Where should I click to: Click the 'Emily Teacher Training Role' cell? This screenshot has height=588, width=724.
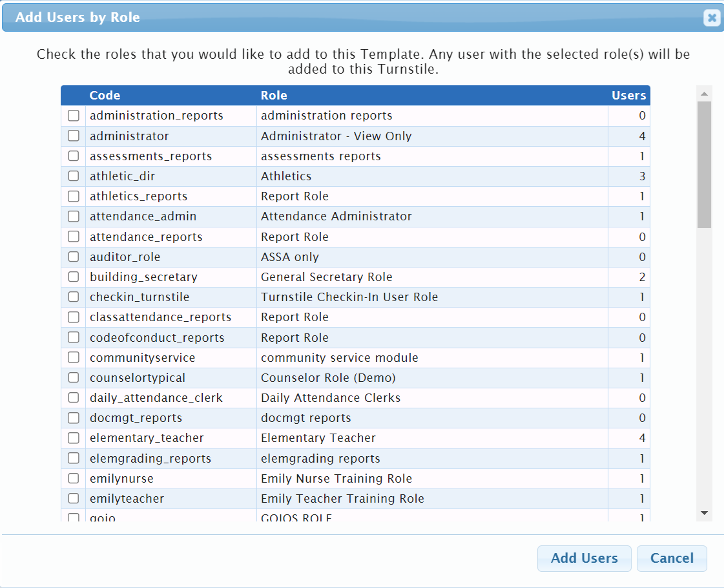click(432, 499)
